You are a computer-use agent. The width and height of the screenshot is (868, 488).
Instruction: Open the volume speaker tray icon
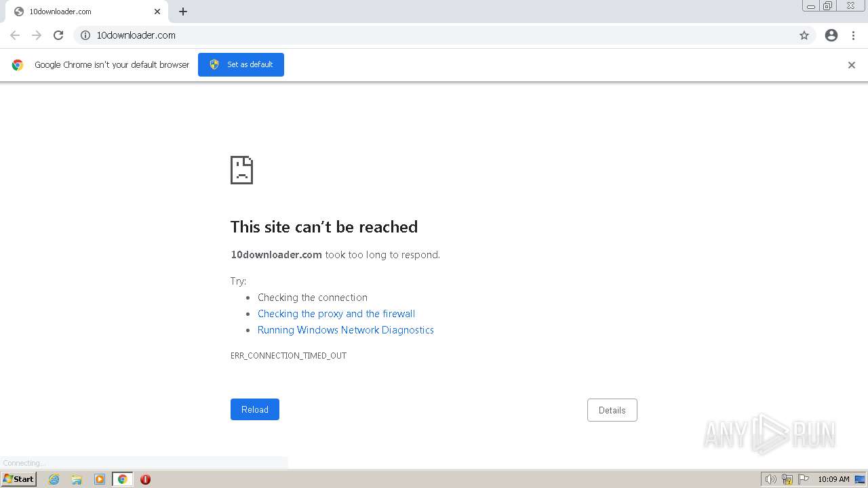(770, 479)
